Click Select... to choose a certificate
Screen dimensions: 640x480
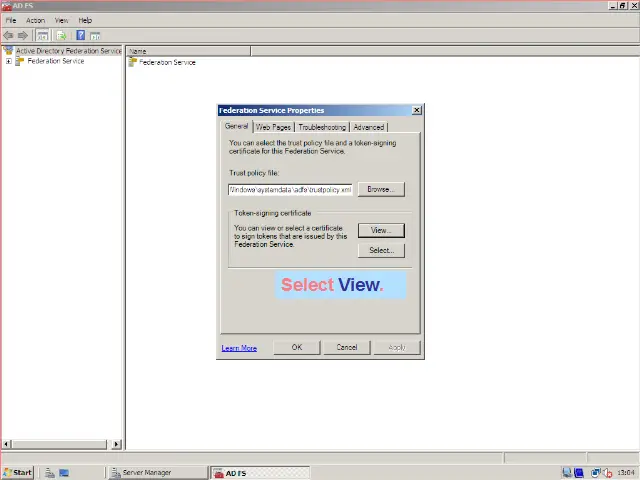click(x=380, y=250)
